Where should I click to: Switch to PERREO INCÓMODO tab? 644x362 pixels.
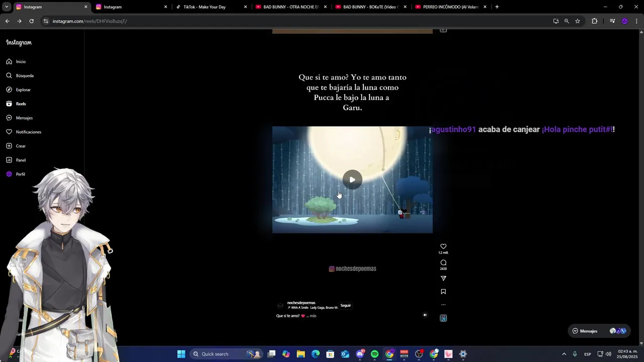pyautogui.click(x=451, y=7)
